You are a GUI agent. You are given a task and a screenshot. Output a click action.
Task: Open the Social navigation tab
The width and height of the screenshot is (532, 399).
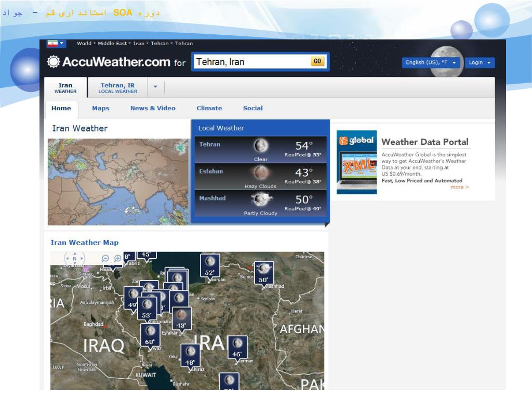pyautogui.click(x=253, y=108)
